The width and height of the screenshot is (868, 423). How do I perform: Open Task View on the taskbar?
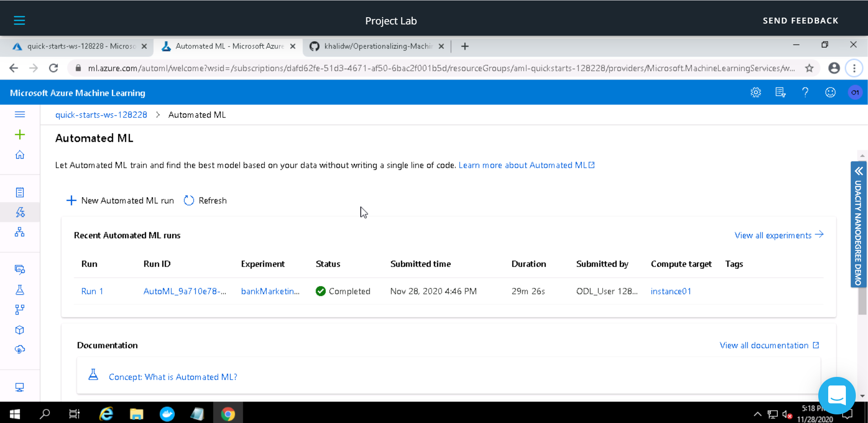74,414
